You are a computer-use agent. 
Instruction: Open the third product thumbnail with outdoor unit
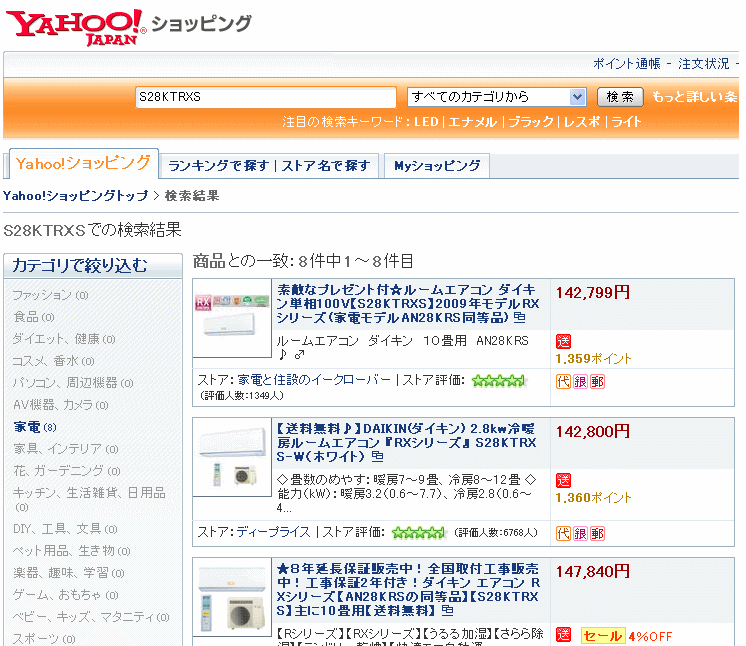pos(232,597)
